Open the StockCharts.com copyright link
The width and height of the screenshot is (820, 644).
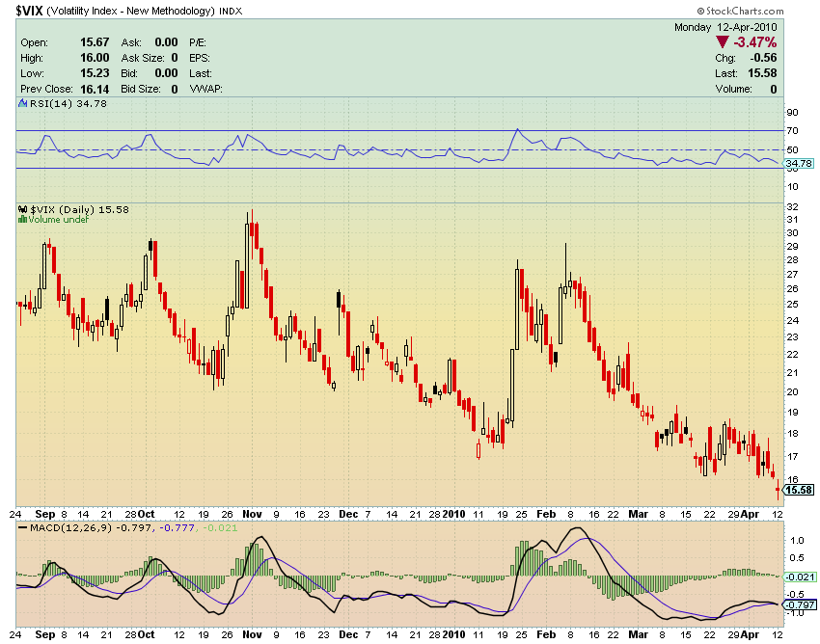tap(740, 11)
